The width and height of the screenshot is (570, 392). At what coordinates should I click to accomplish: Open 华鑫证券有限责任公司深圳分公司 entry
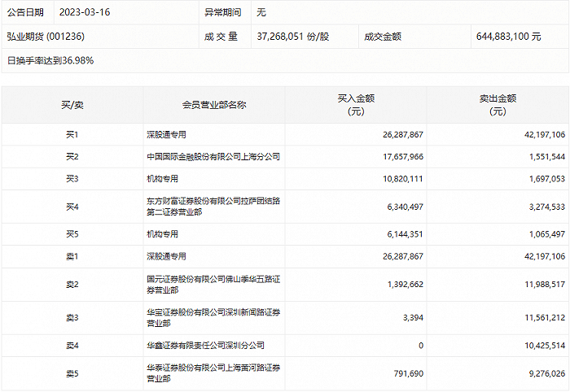pyautogui.click(x=204, y=346)
